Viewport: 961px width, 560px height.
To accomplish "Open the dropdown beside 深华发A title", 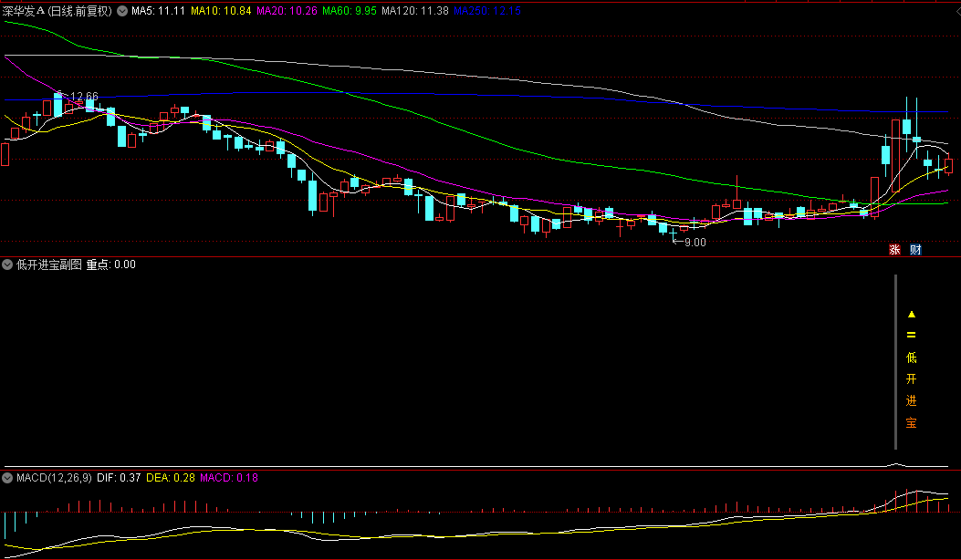I will 122,10.
